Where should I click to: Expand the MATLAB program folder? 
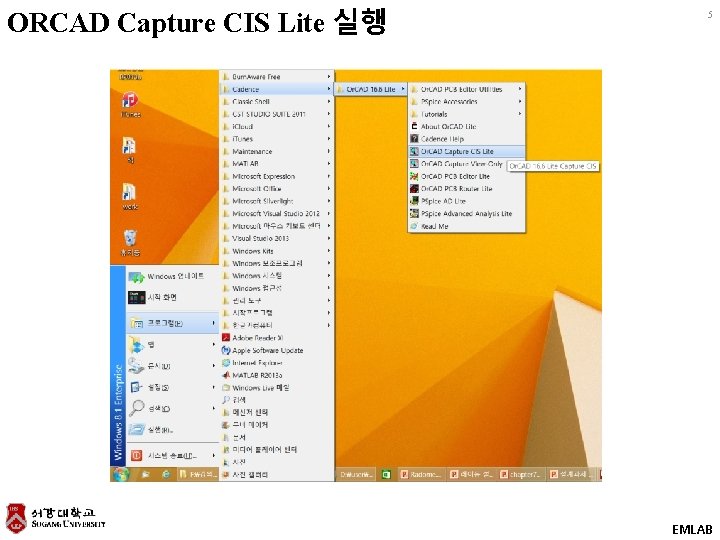tap(277, 163)
